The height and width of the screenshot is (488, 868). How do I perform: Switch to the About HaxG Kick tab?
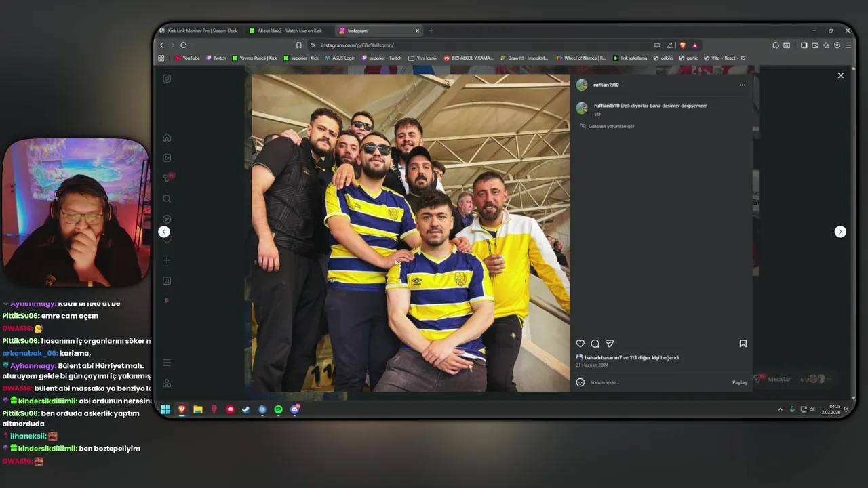(288, 30)
